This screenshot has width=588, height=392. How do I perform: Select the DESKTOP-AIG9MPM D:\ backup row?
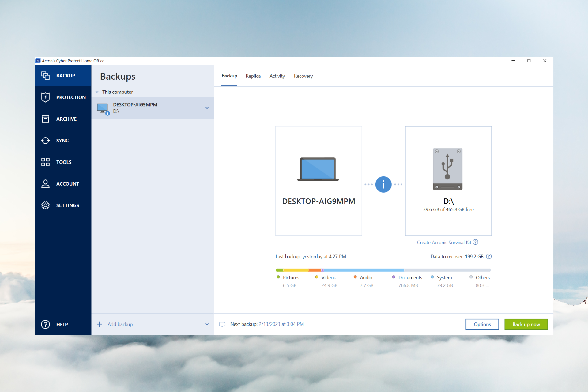(153, 108)
